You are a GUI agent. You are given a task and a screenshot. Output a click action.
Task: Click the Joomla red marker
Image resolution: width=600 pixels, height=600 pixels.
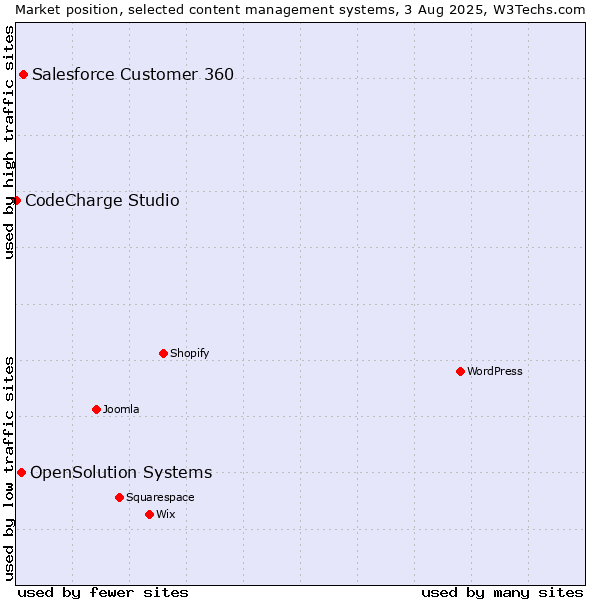click(96, 409)
